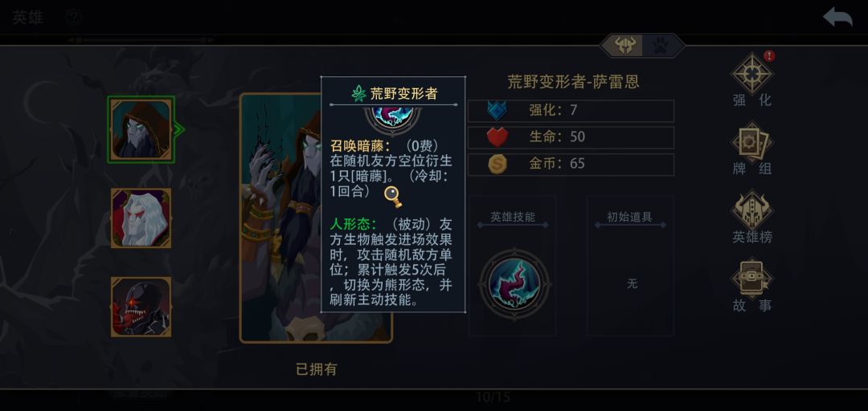Open the 强化 upgrade icon

coord(751,74)
